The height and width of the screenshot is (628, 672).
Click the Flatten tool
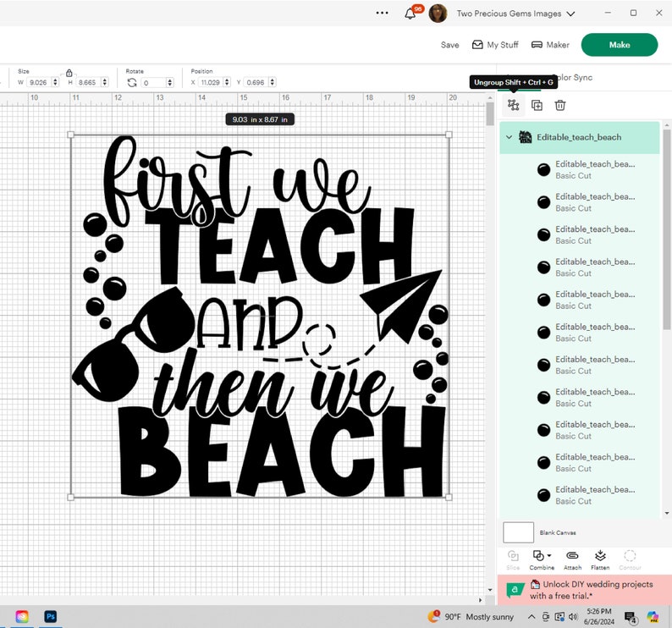pos(600,559)
